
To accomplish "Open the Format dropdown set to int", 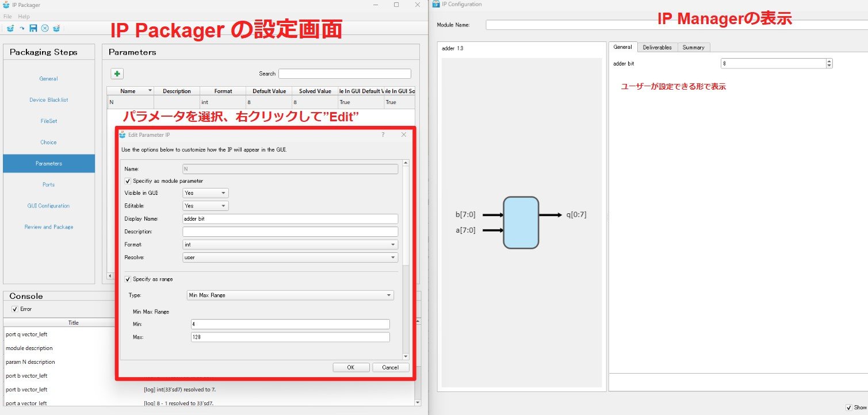I will point(290,245).
